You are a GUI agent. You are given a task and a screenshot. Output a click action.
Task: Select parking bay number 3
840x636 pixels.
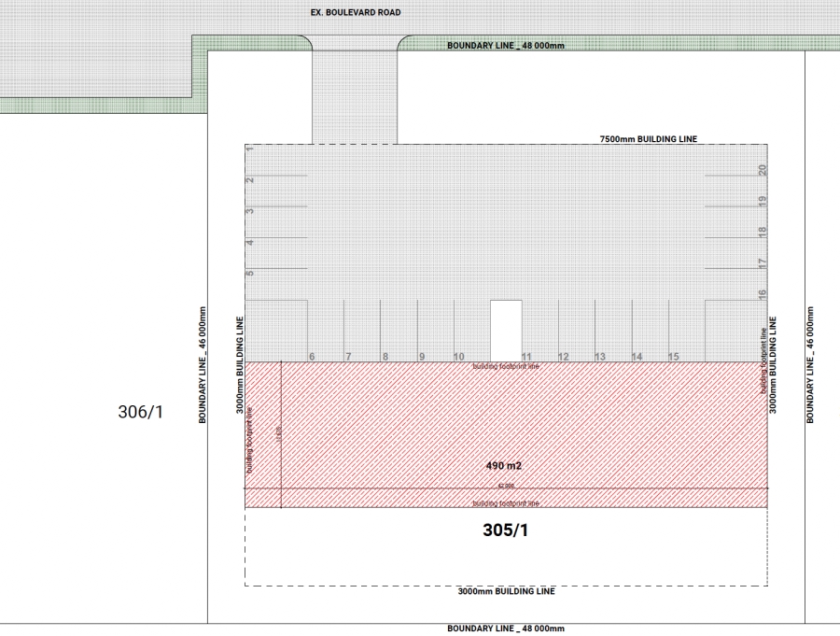249,211
